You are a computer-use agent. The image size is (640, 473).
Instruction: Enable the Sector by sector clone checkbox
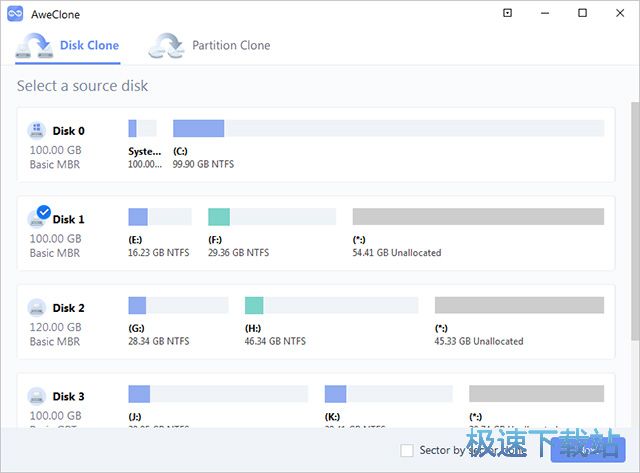pyautogui.click(x=407, y=451)
